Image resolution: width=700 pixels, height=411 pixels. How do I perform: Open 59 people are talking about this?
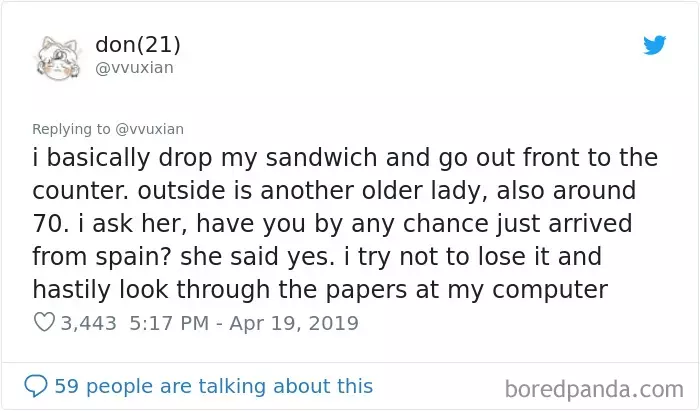pos(213,386)
